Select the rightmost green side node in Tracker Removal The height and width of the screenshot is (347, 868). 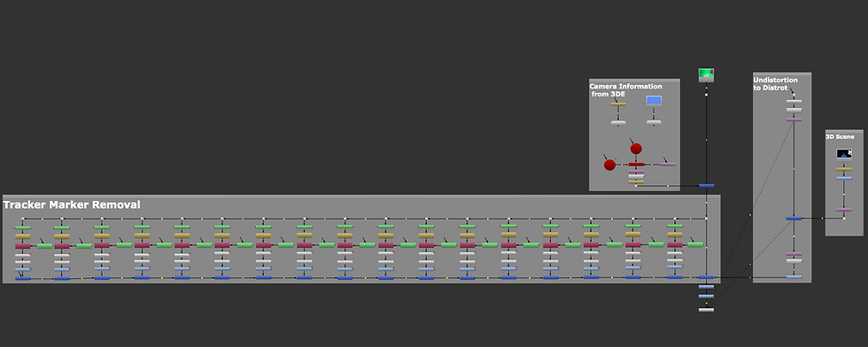695,244
